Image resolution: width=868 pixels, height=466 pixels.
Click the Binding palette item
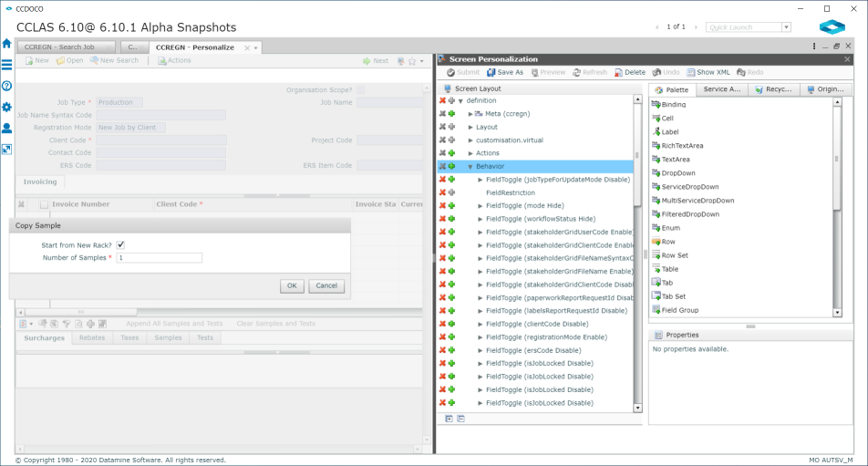tap(668, 104)
